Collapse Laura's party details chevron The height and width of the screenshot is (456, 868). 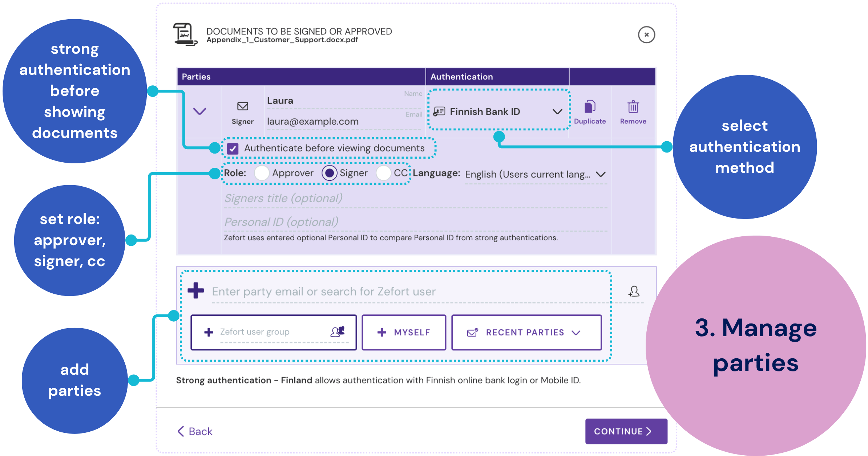point(199,111)
